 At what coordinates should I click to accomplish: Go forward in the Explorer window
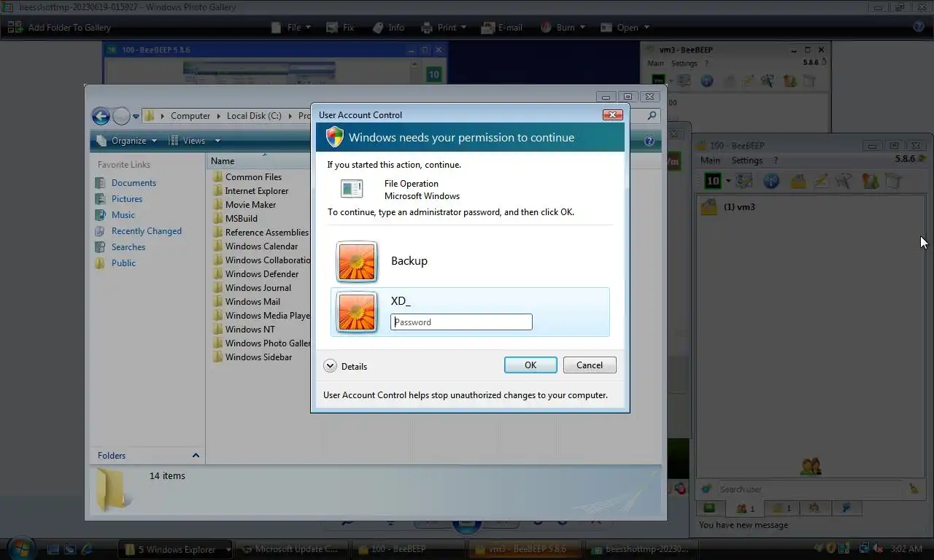coord(121,116)
